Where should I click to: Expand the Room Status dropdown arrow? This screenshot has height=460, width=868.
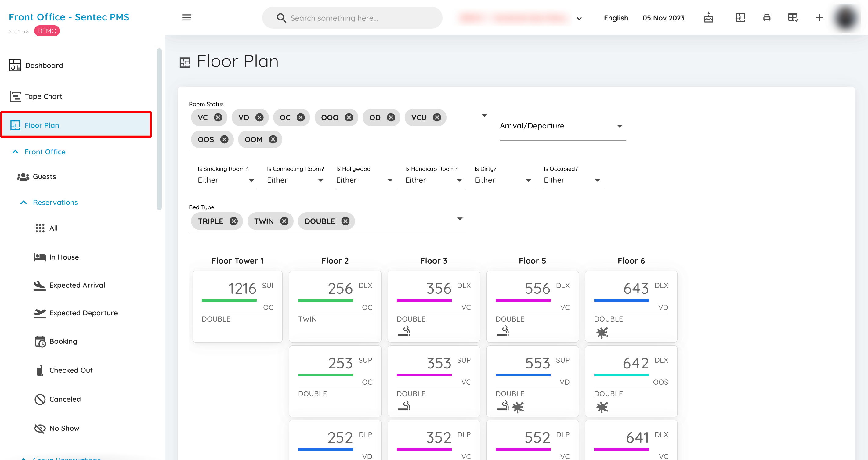coord(484,116)
